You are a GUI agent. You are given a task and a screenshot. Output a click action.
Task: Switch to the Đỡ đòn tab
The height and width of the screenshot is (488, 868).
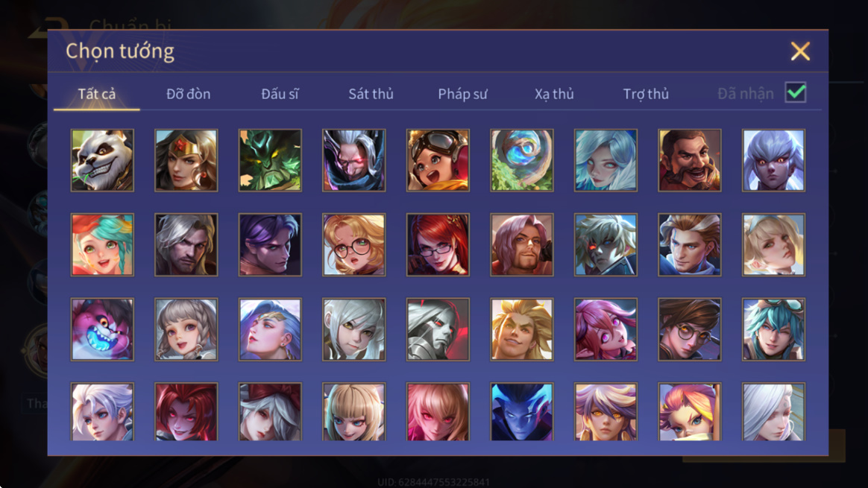pos(188,94)
